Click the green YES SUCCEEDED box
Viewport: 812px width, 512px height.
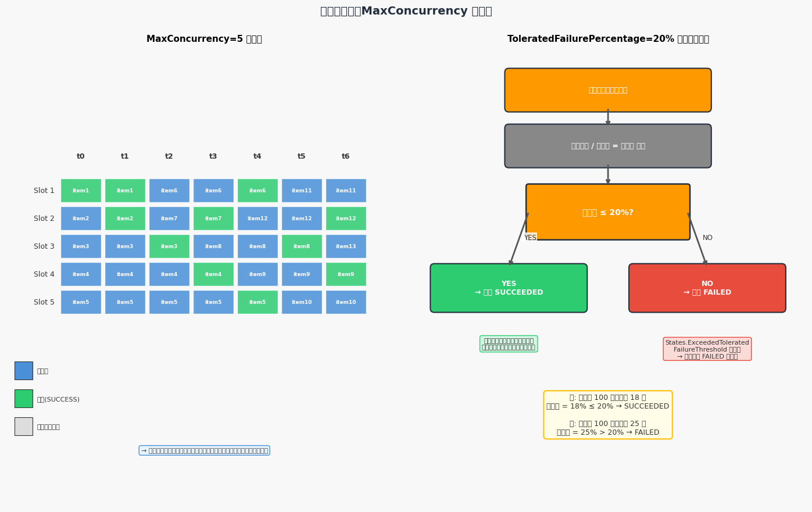click(509, 288)
